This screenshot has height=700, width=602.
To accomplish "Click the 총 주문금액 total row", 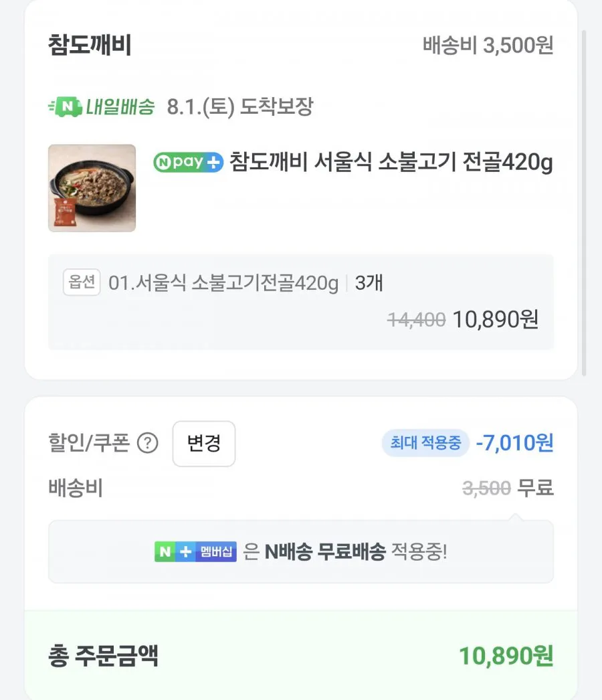I will tap(301, 655).
